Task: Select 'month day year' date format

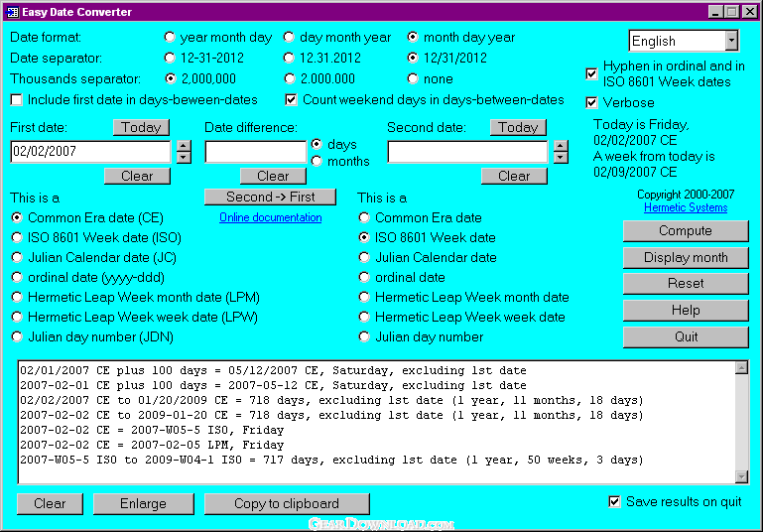Action: coord(413,37)
